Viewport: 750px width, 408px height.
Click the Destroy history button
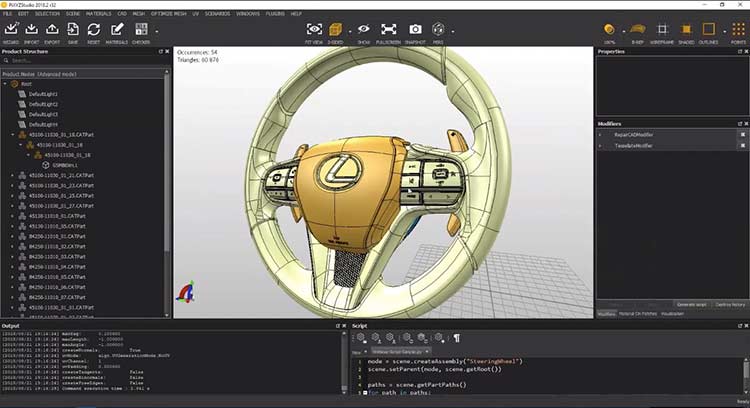(730, 303)
